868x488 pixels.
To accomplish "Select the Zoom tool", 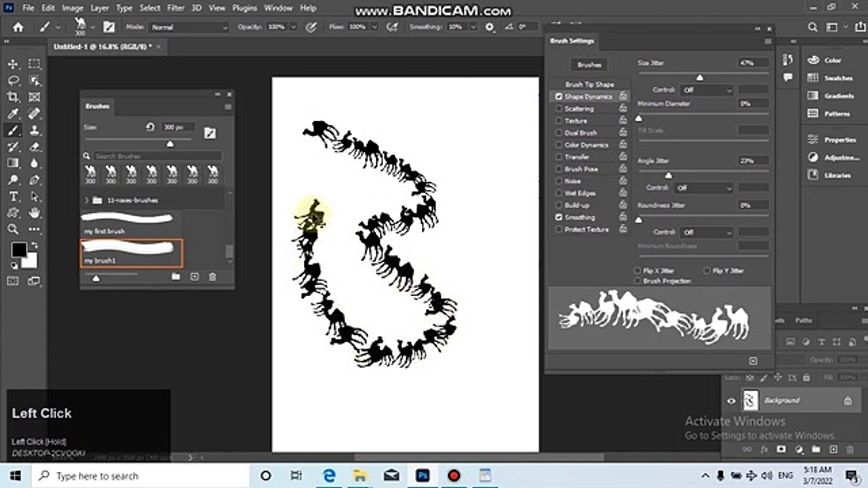I will pos(13,230).
